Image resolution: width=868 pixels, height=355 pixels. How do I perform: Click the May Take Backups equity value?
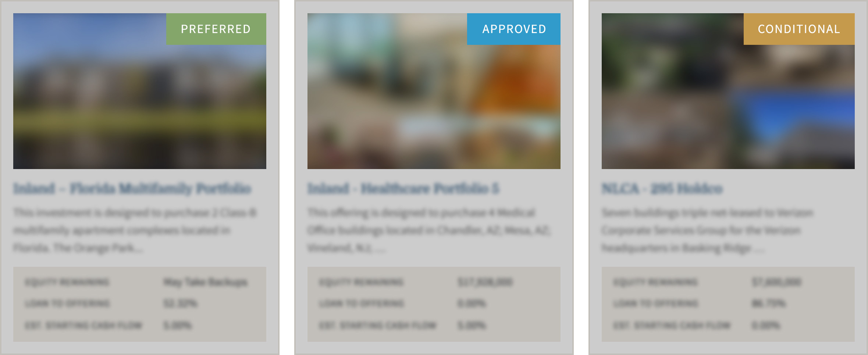coord(205,282)
